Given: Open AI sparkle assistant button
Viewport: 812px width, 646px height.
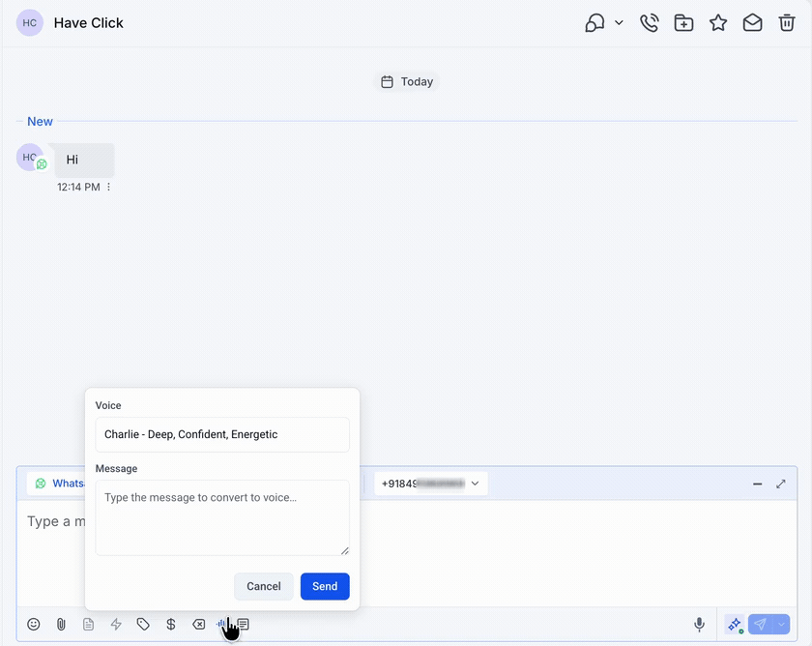Looking at the screenshot, I should tap(735, 625).
